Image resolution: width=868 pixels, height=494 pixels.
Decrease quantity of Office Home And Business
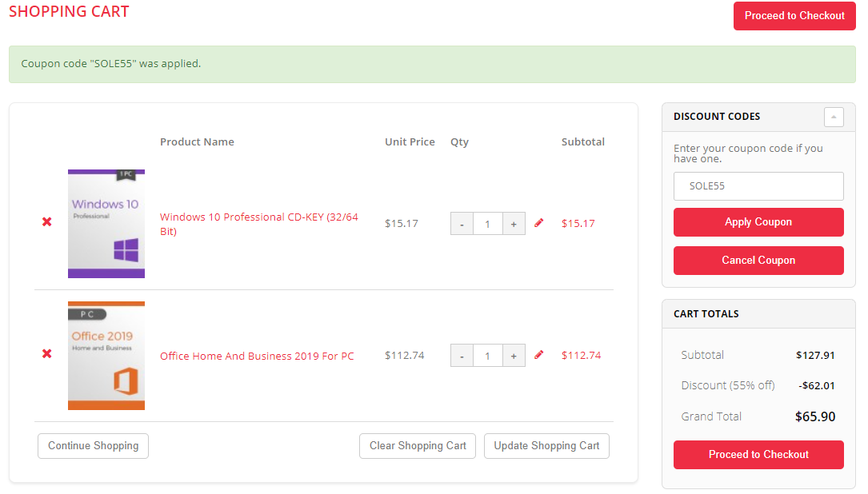[x=462, y=356]
